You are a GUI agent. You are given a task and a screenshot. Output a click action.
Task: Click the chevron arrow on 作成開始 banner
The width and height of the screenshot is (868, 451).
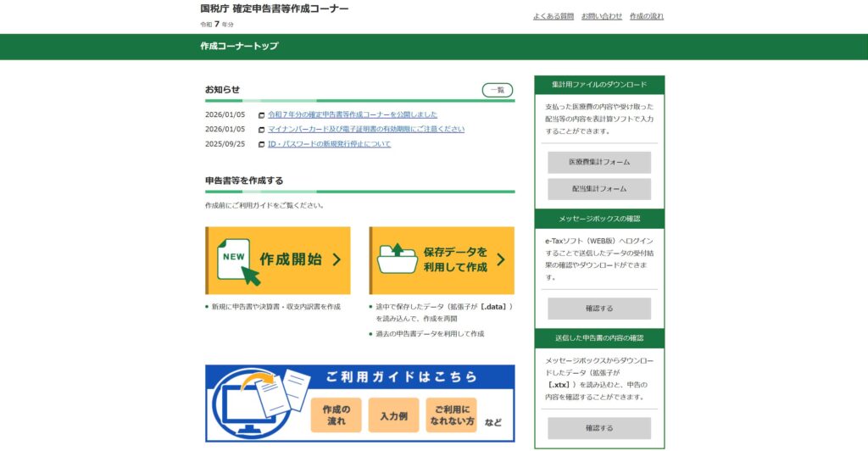coord(337,260)
